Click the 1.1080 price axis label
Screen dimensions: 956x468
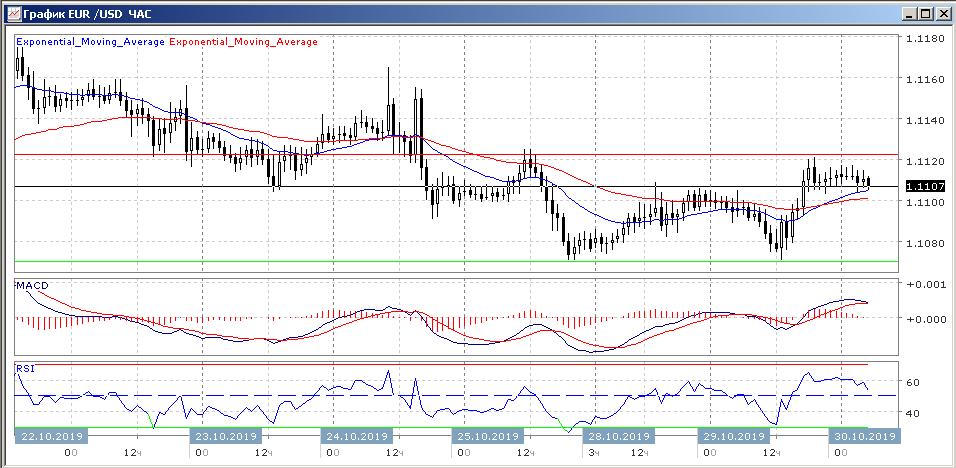point(924,243)
